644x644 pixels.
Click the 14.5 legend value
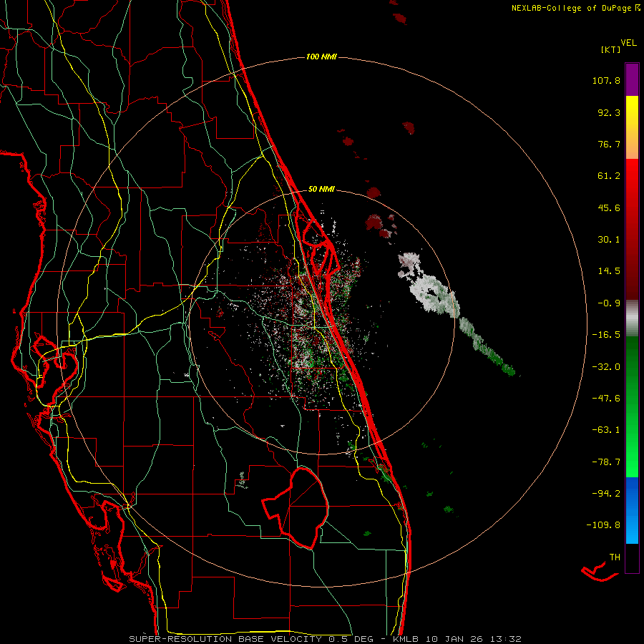click(609, 271)
